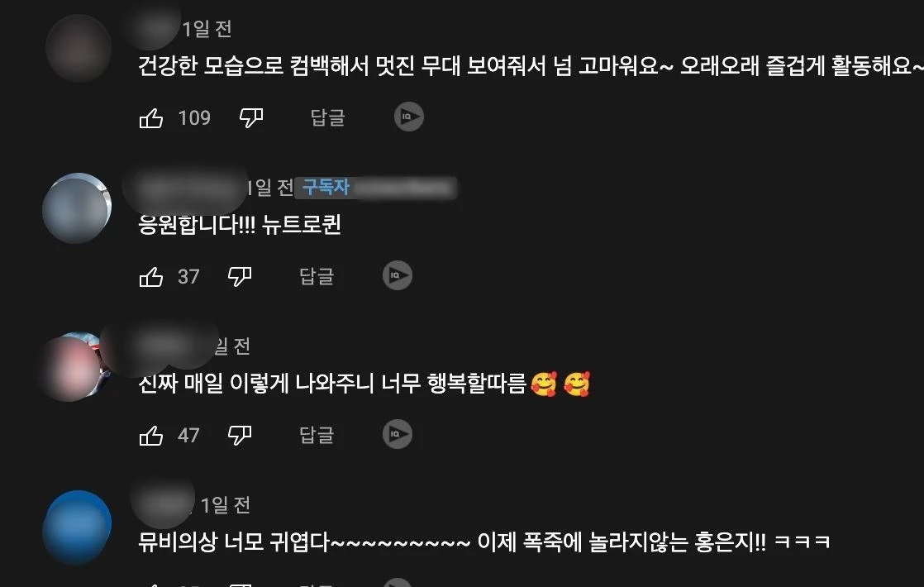Open first commenter's blurred profile avatar
Image resolution: width=924 pixels, height=587 pixels.
click(x=79, y=48)
